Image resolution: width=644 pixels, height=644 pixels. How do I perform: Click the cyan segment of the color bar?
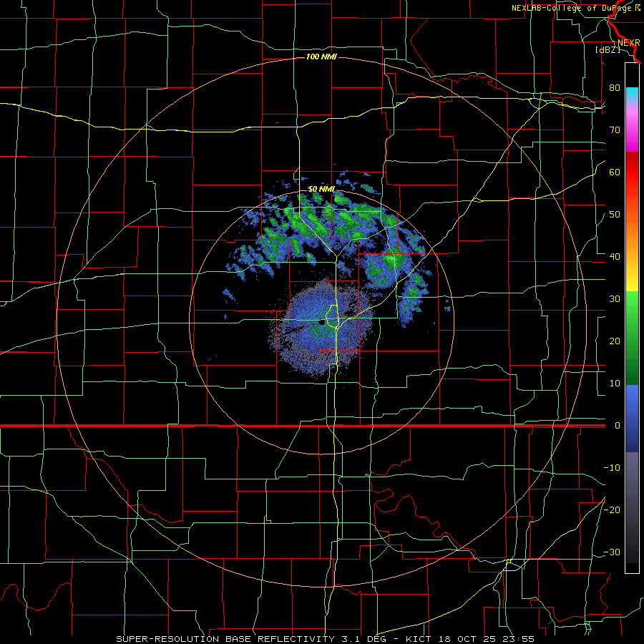tap(632, 94)
